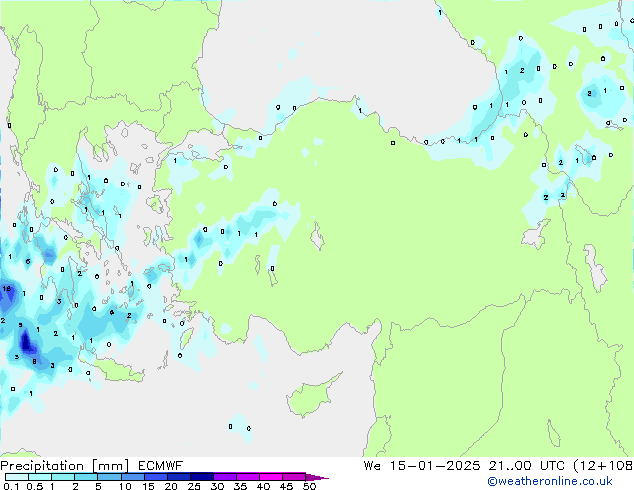Pick the dark navy swatch between 20 and 25
This screenshot has height=490, width=634.
click(x=181, y=477)
